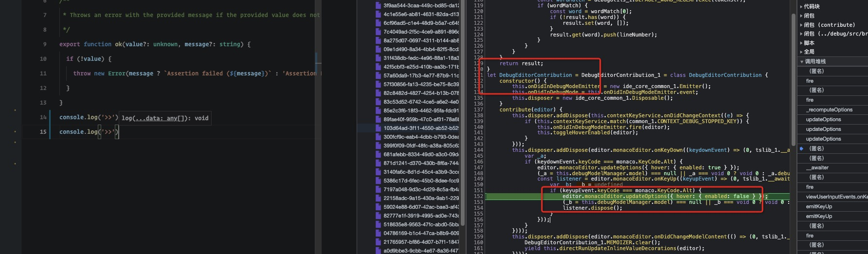This screenshot has height=254, width=868.
Task: Click 'contribute(editor) {' on line 137
Action: click(x=531, y=109)
